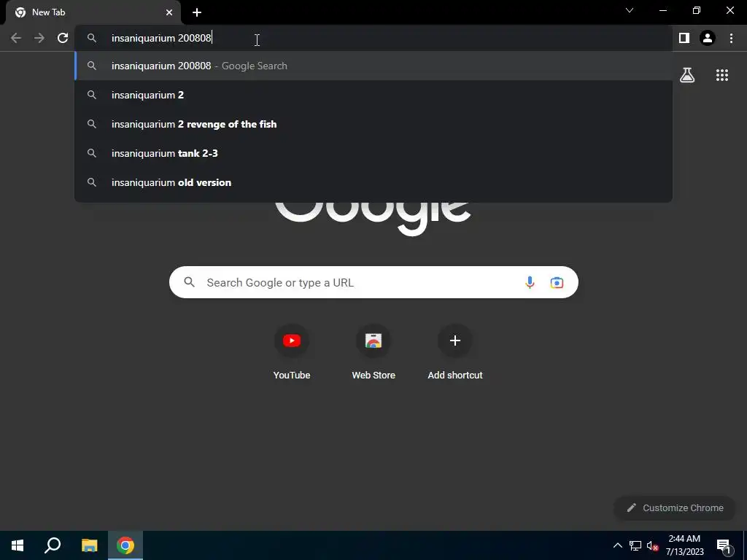Screen dimensions: 747x560
Task: Choose the "insaniquarium old version" suggestion
Action: click(373, 182)
